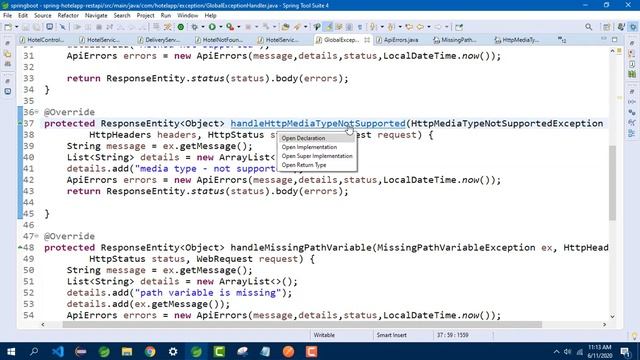Screen dimensions: 640x360
Task: Click the toolbar Search magnifier icon
Action: tap(588, 27)
